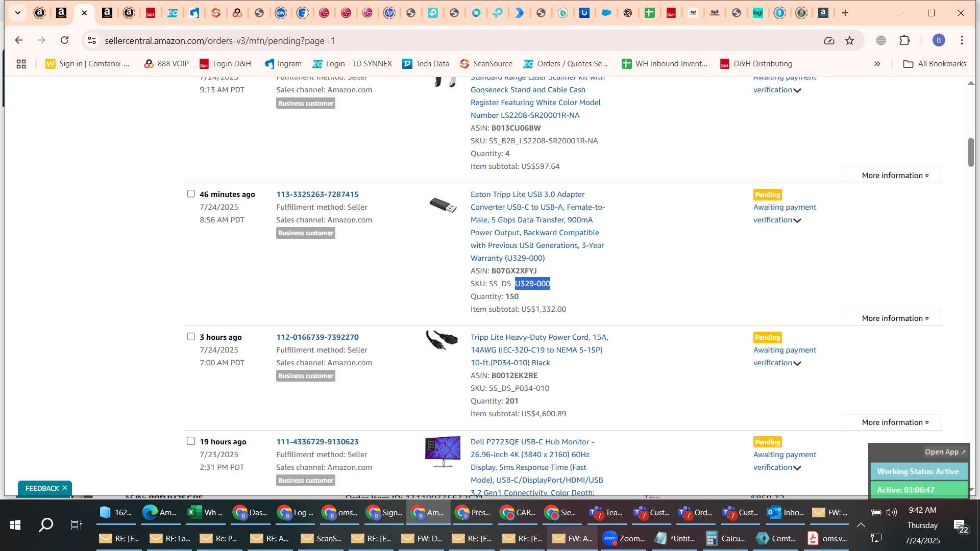This screenshot has width=980, height=551.
Task: Expand More information for scanner order
Action: point(892,175)
